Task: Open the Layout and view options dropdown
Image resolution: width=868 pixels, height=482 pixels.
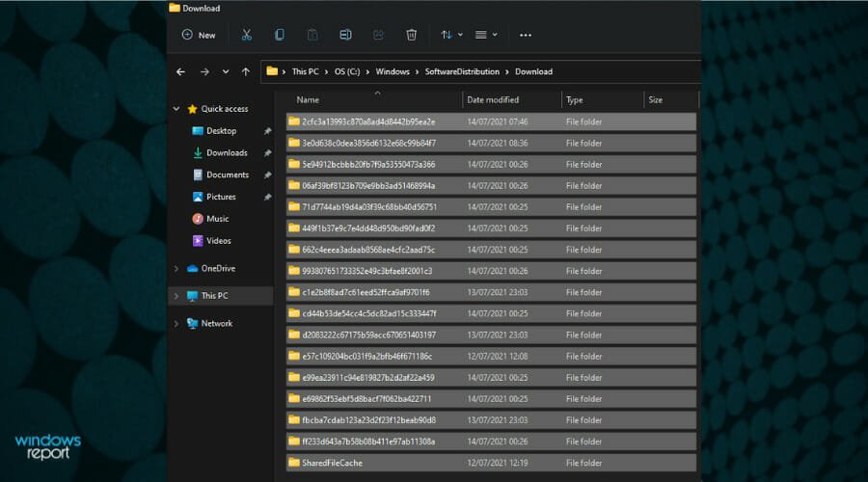Action: tap(486, 35)
